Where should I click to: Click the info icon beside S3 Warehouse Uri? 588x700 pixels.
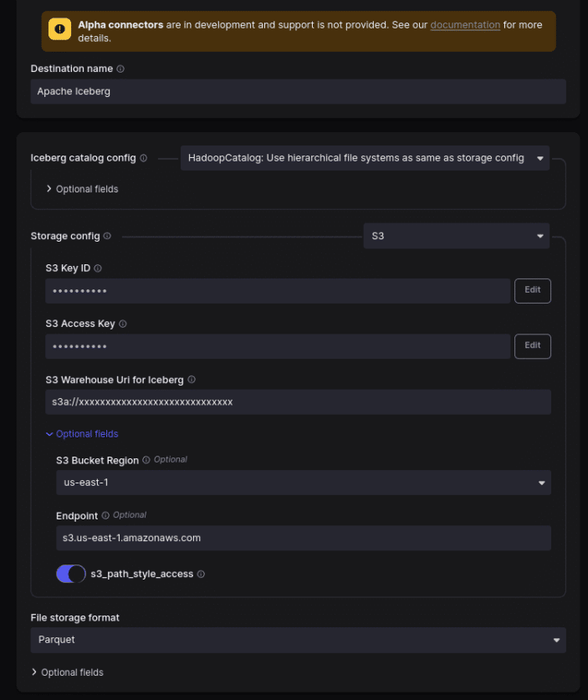[191, 380]
